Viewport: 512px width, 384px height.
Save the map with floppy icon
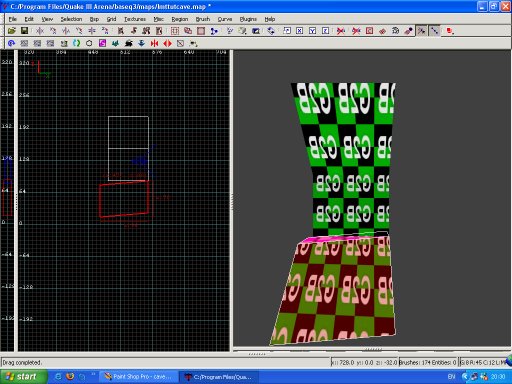(24, 31)
